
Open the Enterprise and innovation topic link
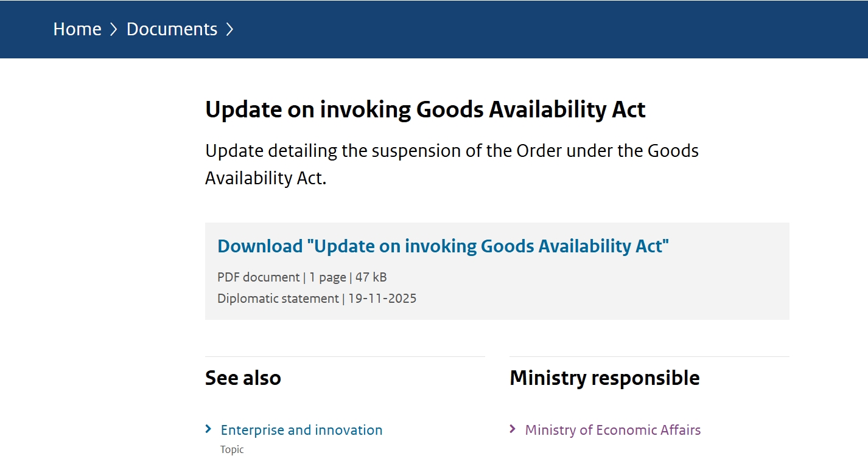(301, 430)
